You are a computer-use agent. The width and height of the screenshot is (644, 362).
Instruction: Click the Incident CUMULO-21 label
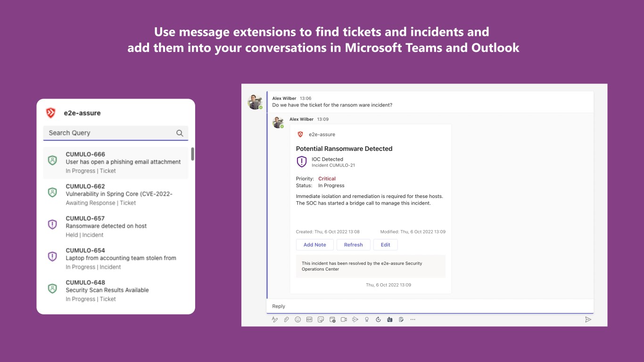click(x=333, y=165)
